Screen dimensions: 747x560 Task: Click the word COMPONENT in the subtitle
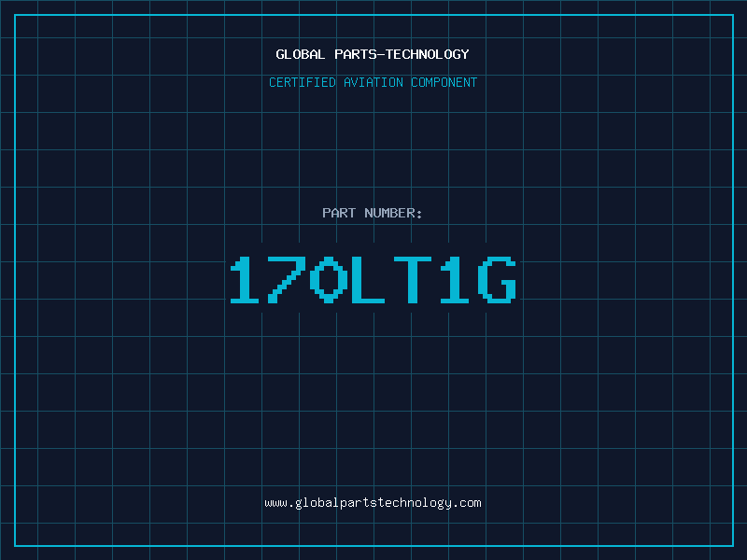pyautogui.click(x=444, y=82)
